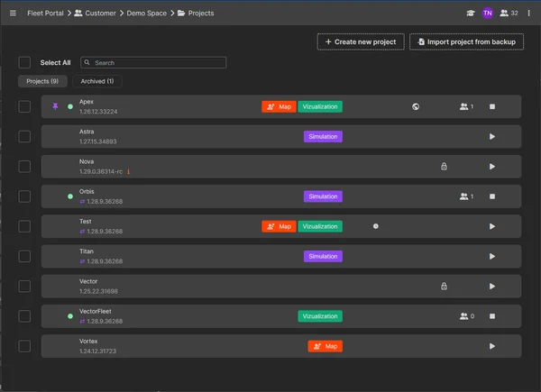The height and width of the screenshot is (392, 541).
Task: Click the Map tag on Vortex
Action: pos(325,346)
